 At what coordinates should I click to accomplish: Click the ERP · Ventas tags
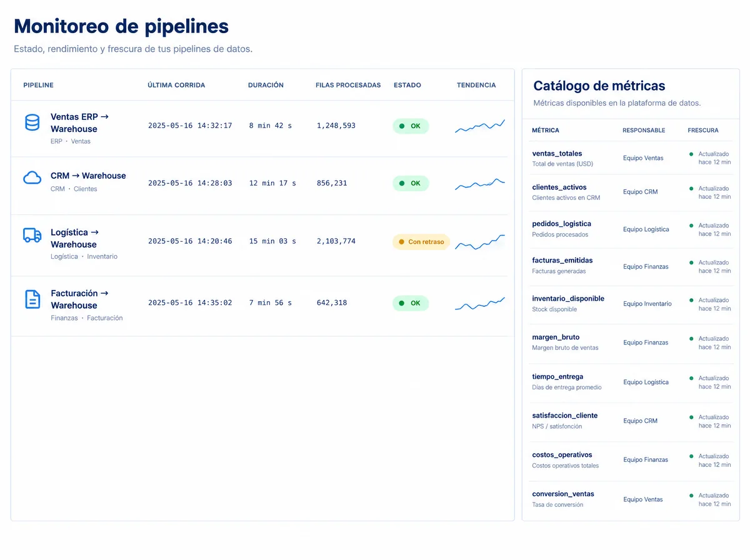[x=71, y=141]
